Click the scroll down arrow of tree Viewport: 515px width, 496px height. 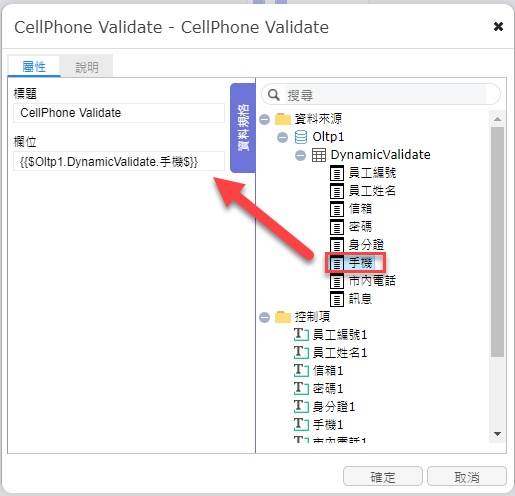pyautogui.click(x=498, y=434)
